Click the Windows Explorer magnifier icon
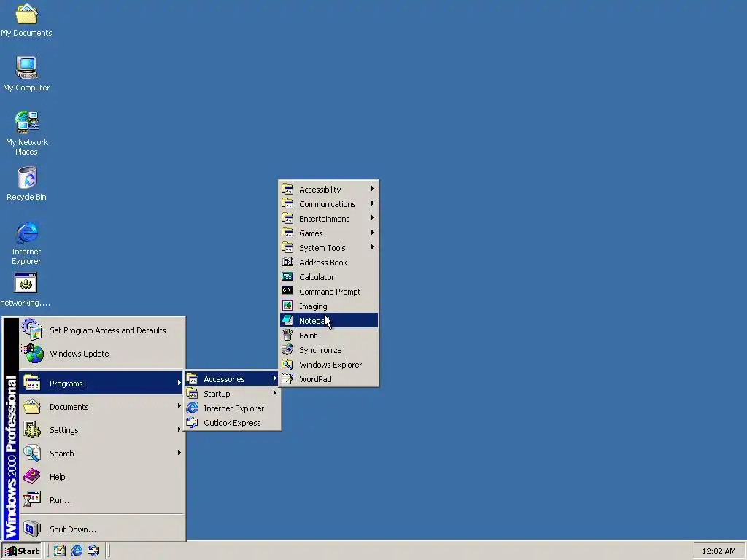 click(287, 365)
